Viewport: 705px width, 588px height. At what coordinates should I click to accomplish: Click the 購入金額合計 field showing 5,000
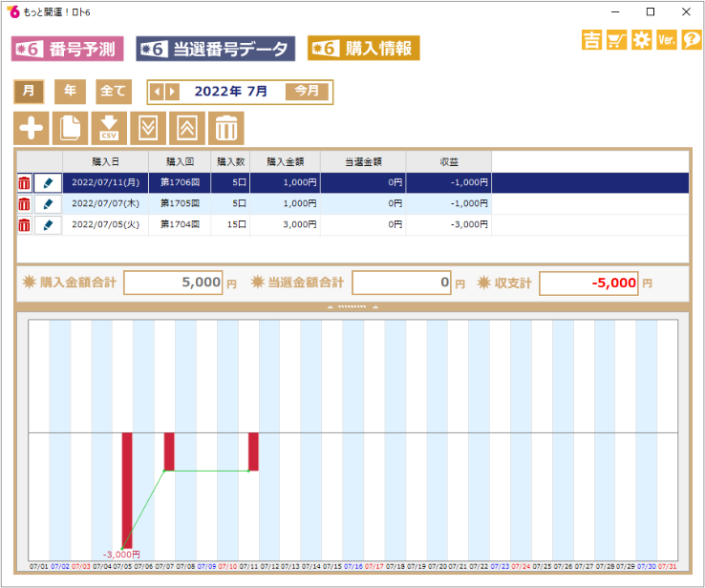tap(173, 283)
